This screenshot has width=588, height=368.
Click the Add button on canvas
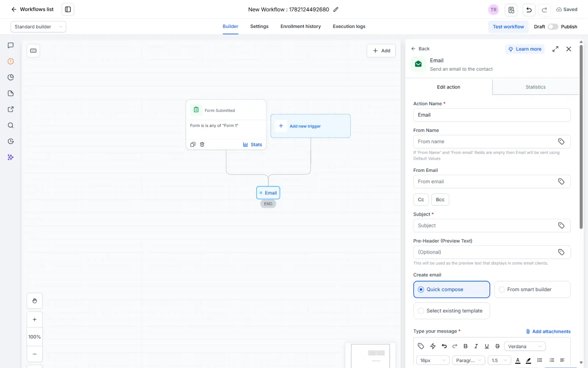(x=381, y=51)
